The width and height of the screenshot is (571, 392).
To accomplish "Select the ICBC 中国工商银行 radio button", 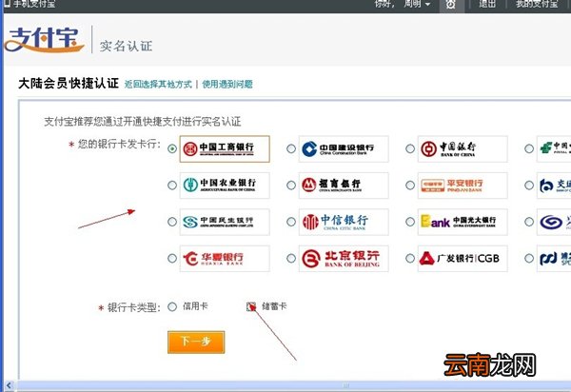I will point(172,148).
